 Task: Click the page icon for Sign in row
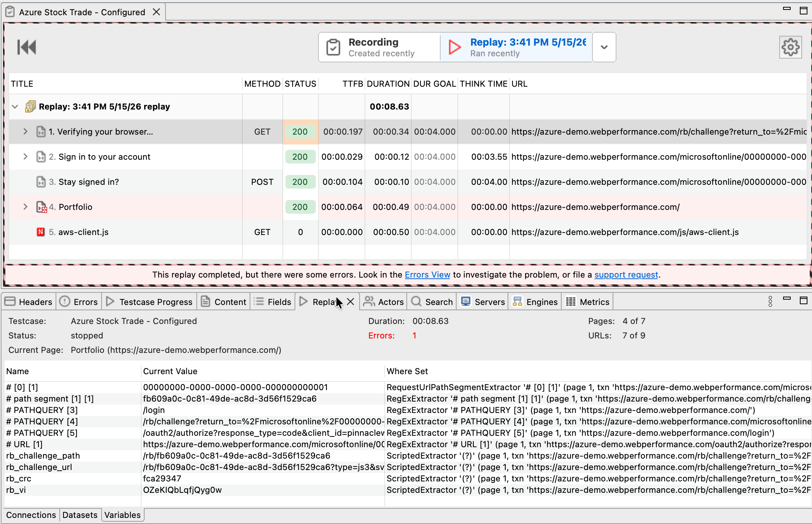coord(41,157)
